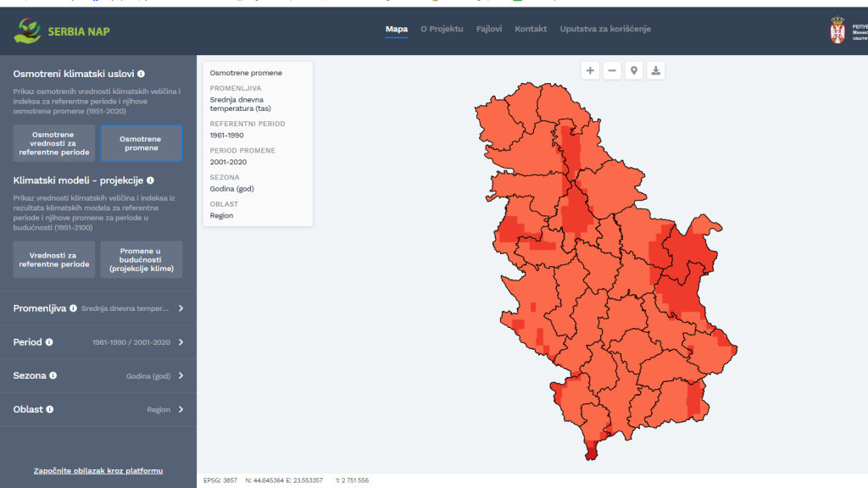Image resolution: width=868 pixels, height=488 pixels.
Task: Select Osmotrene vrednosti za referentne periode
Action: click(x=53, y=143)
